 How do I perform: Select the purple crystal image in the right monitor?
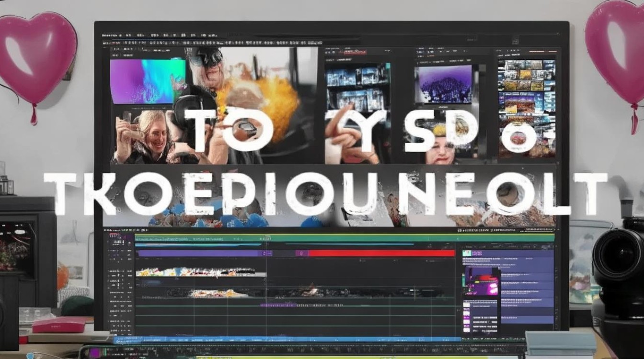[x=443, y=84]
